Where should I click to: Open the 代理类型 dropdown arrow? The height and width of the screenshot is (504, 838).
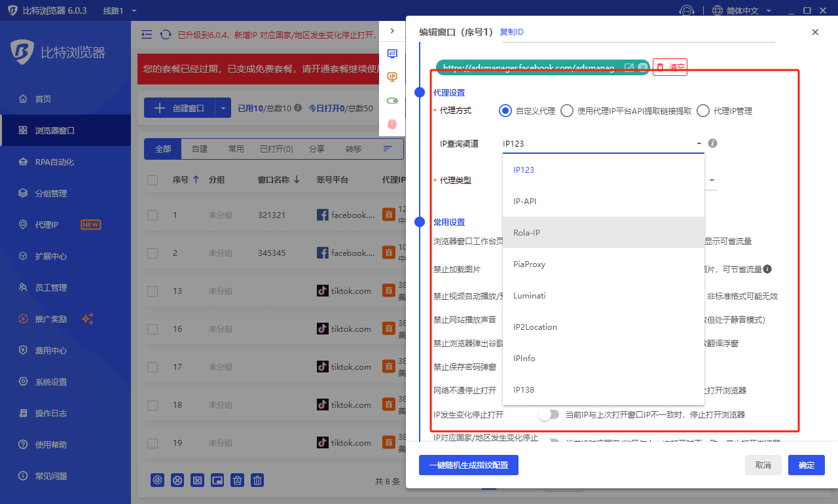(712, 180)
